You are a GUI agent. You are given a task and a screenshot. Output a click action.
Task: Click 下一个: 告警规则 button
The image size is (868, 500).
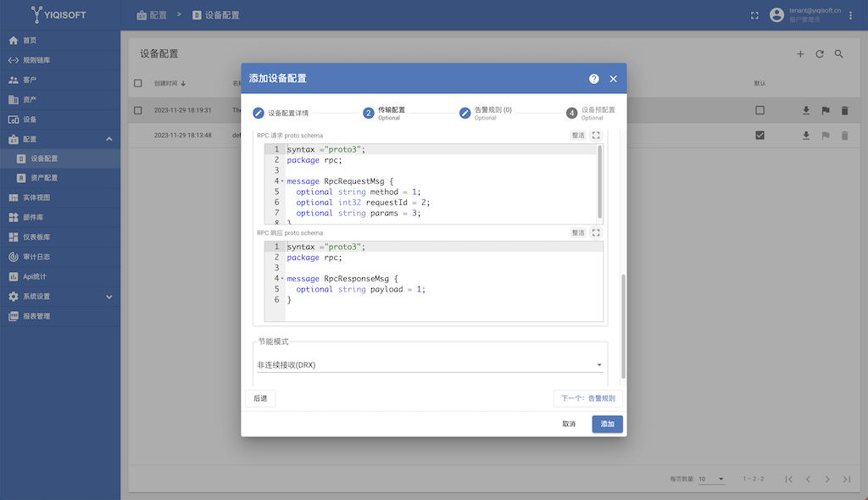coord(588,398)
